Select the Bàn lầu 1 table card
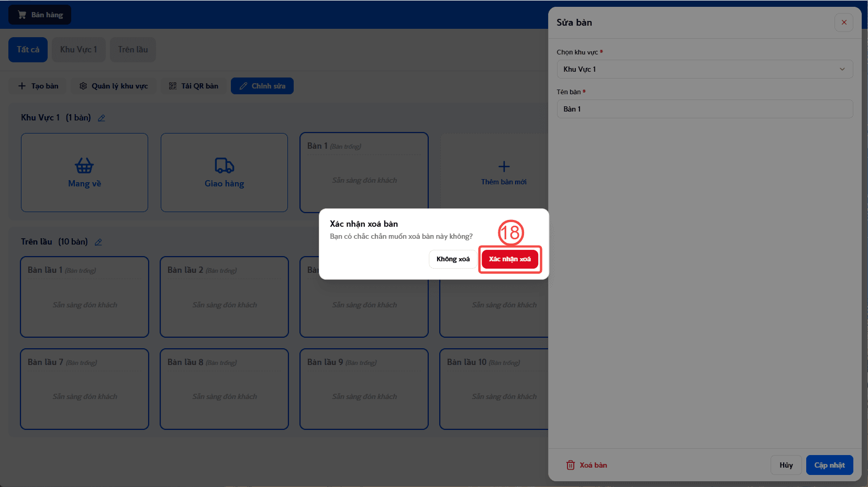The height and width of the screenshot is (487, 868). point(84,297)
